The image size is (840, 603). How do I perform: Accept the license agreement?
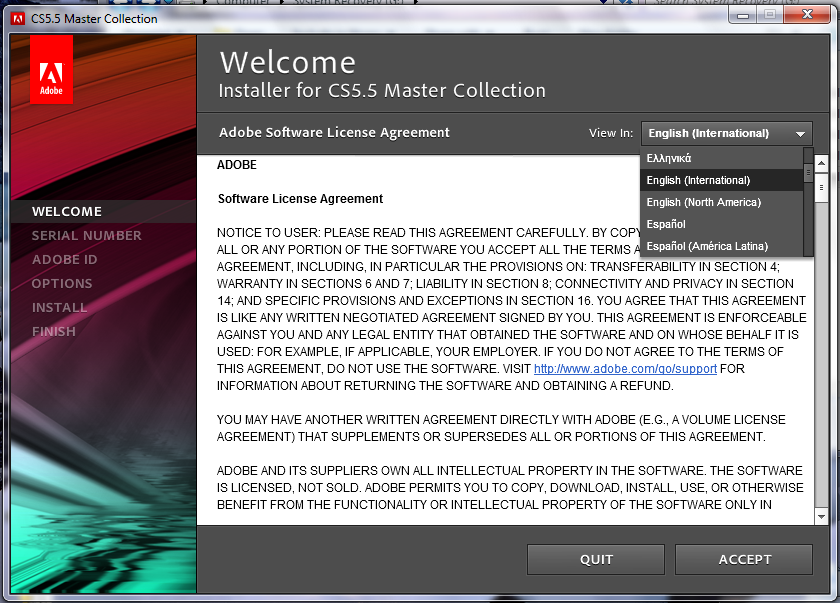(x=744, y=560)
